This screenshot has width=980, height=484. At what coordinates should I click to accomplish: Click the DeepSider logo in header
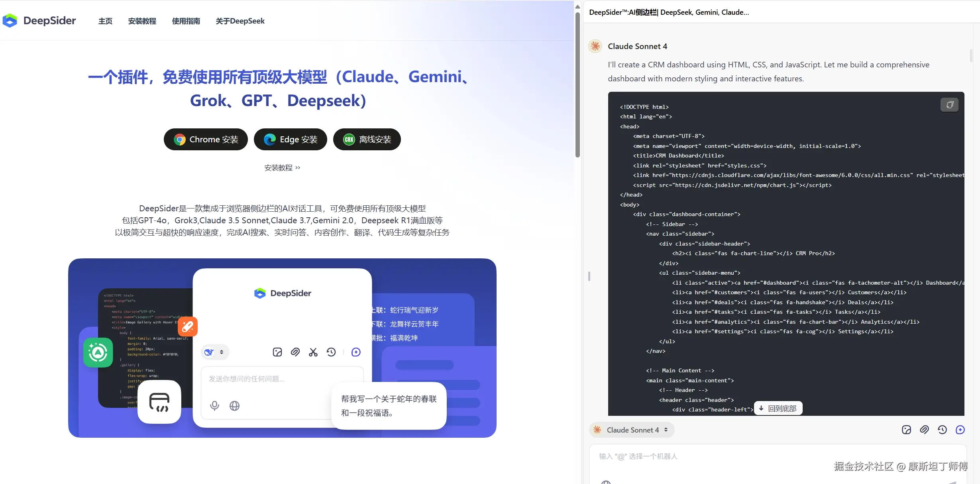click(39, 21)
